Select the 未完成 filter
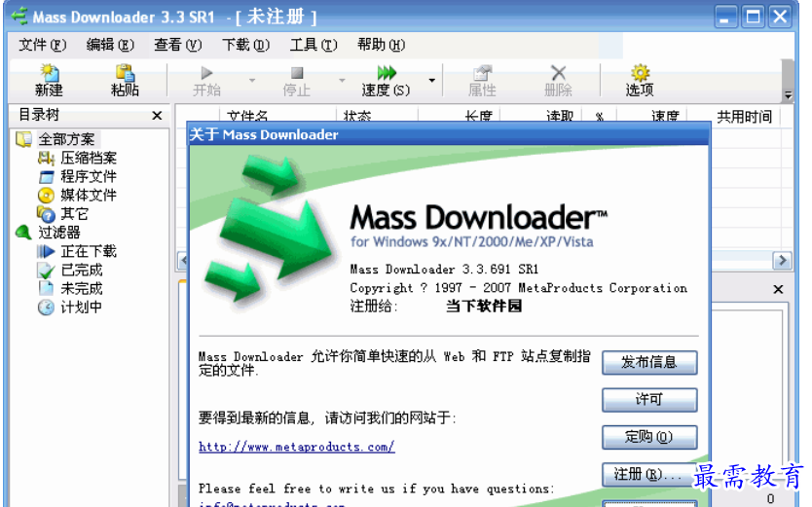This screenshot has width=812, height=507. [82, 289]
